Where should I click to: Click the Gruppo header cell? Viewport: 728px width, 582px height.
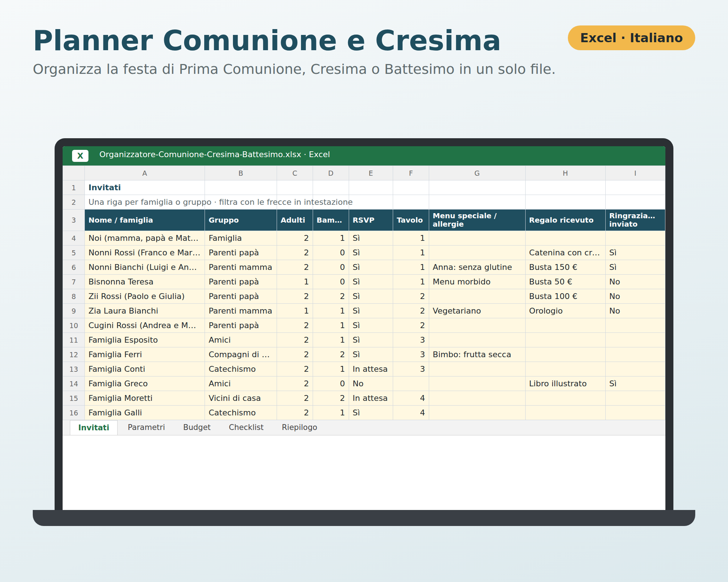(x=241, y=220)
